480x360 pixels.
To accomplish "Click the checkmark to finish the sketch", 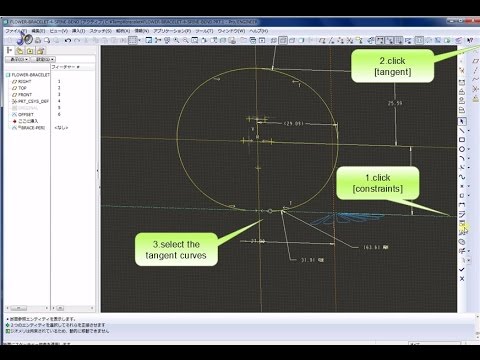I will (x=462, y=269).
